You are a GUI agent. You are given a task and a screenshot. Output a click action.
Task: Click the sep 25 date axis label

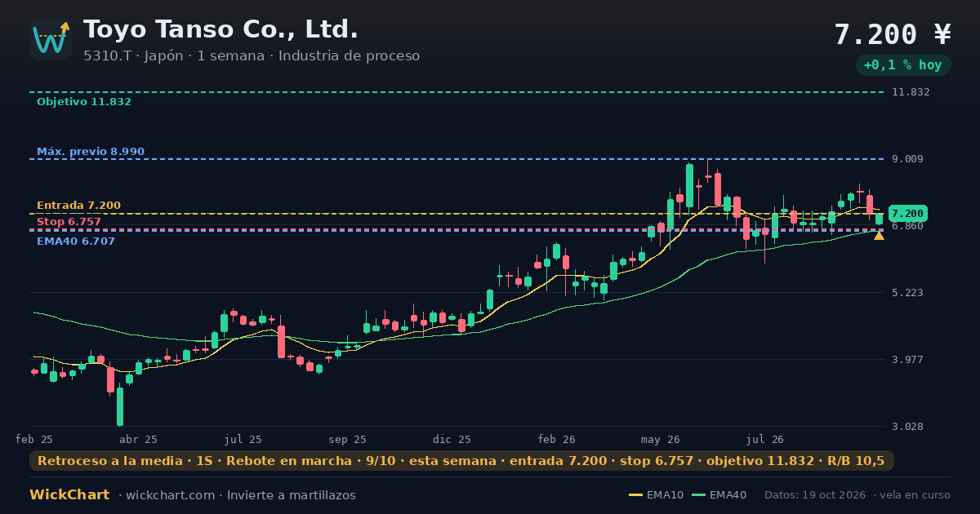click(348, 439)
